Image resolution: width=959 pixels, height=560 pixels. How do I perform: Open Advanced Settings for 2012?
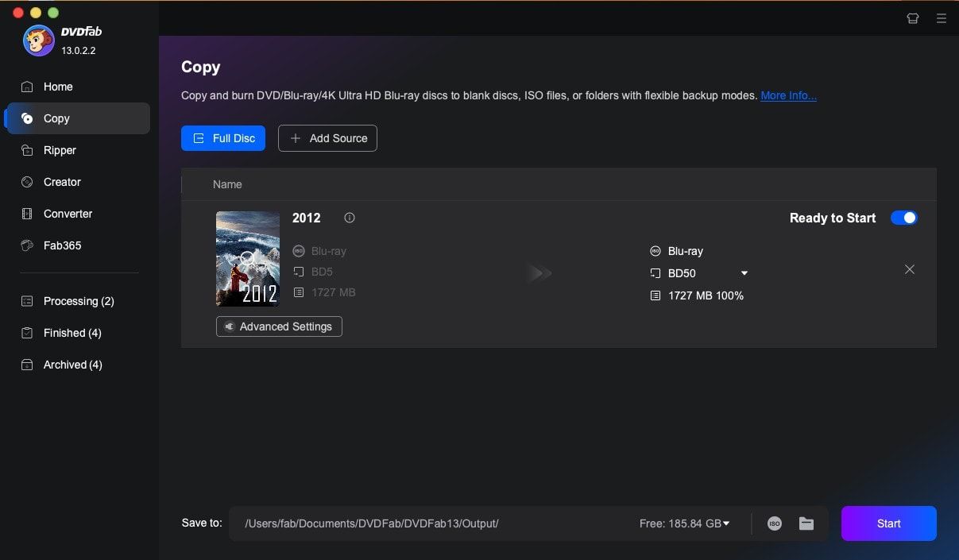[279, 326]
